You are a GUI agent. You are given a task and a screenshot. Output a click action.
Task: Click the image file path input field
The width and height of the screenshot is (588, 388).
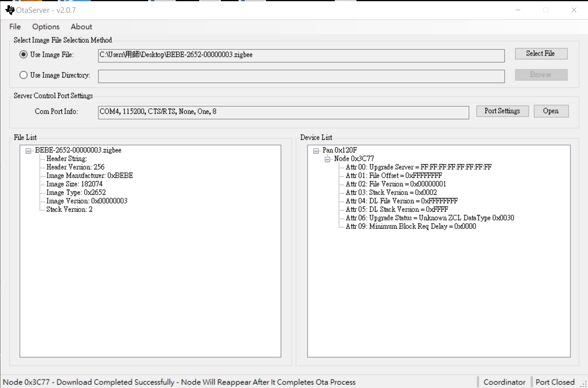click(x=301, y=56)
